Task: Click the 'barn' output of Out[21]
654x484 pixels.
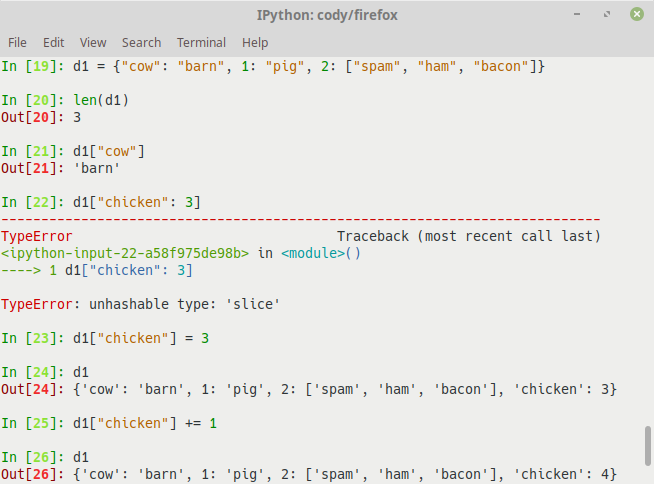Action: point(97,168)
